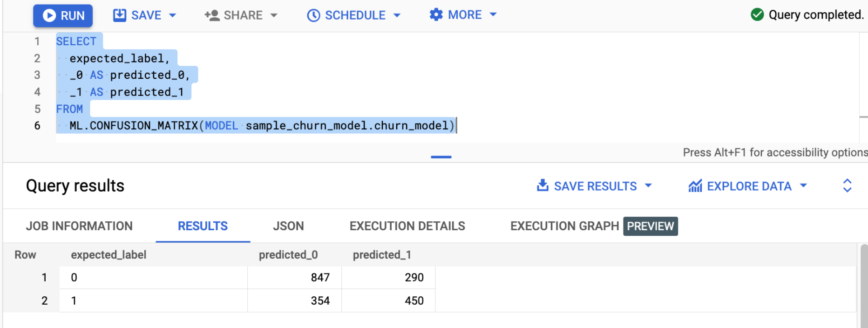Switch to the JOB INFORMATION tab
The height and width of the screenshot is (328, 868).
79,226
